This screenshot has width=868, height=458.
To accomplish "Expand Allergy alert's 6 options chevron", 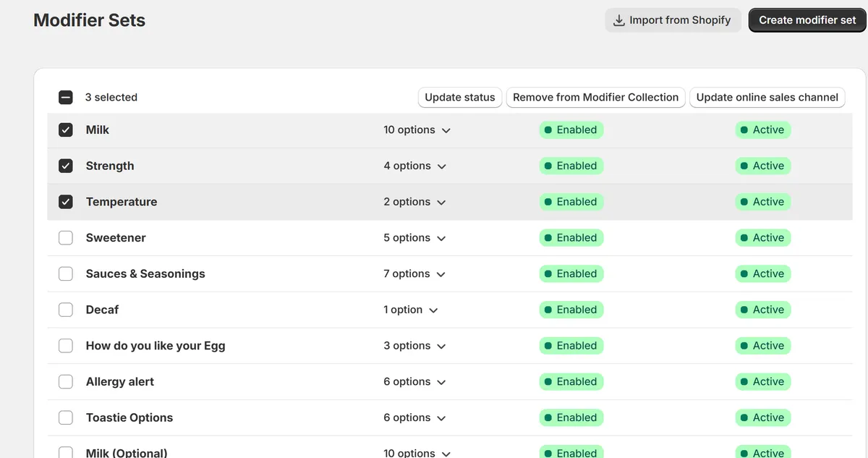I will click(441, 382).
